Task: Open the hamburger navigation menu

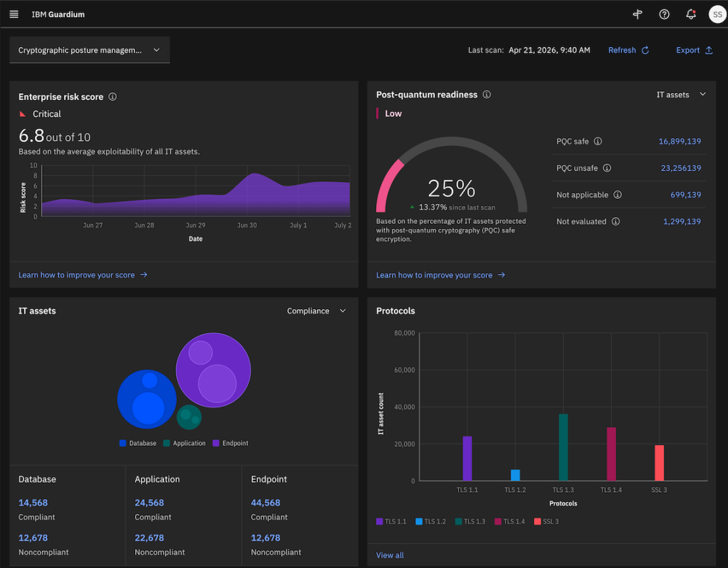Action: coord(14,14)
